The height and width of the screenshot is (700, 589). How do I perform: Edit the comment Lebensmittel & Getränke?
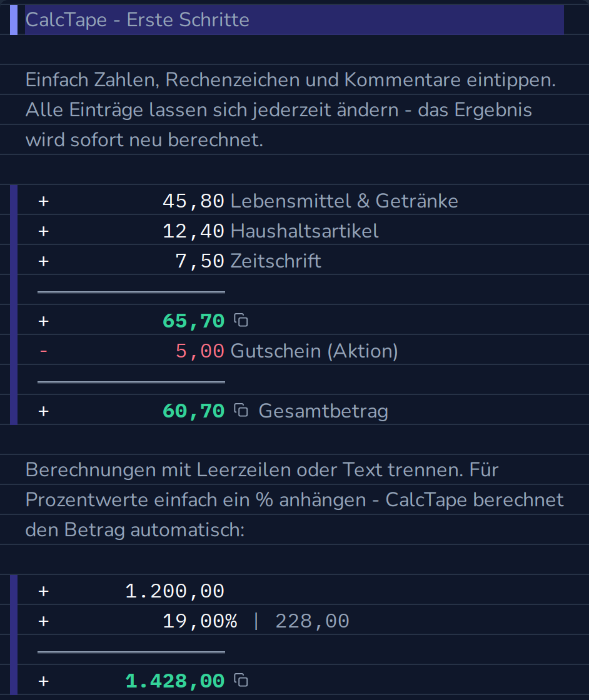coord(345,201)
